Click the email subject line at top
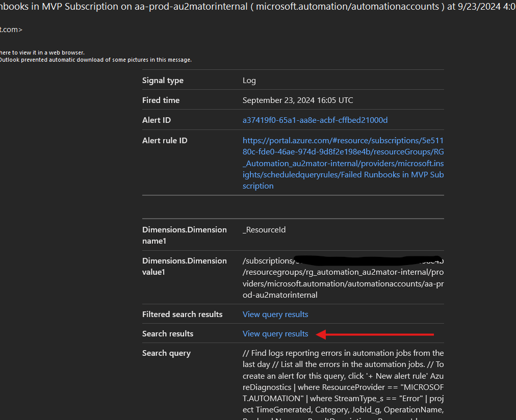This screenshot has height=420, width=516. coord(255,7)
